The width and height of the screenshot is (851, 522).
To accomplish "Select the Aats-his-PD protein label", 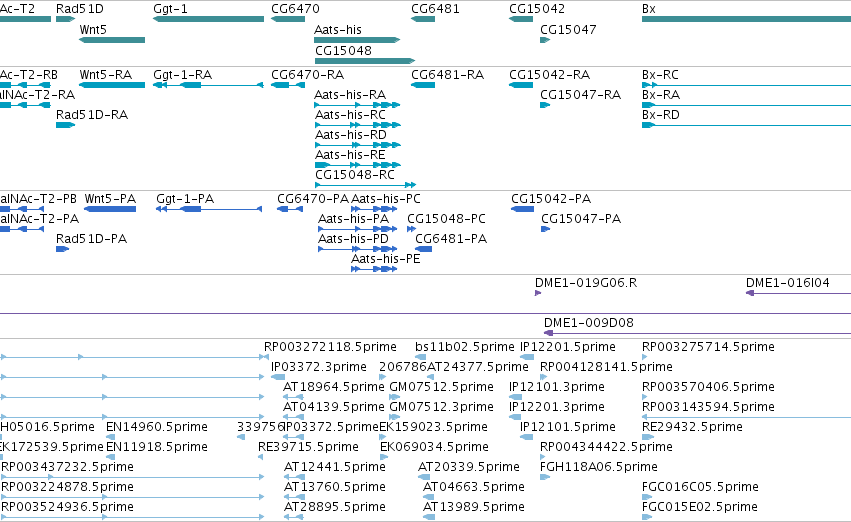I will tap(353, 239).
